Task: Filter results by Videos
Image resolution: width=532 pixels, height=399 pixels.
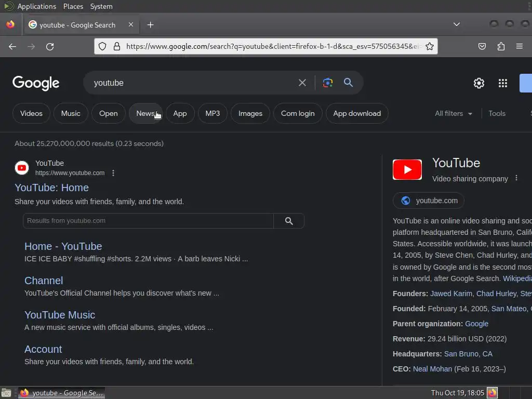Action: [x=31, y=113]
